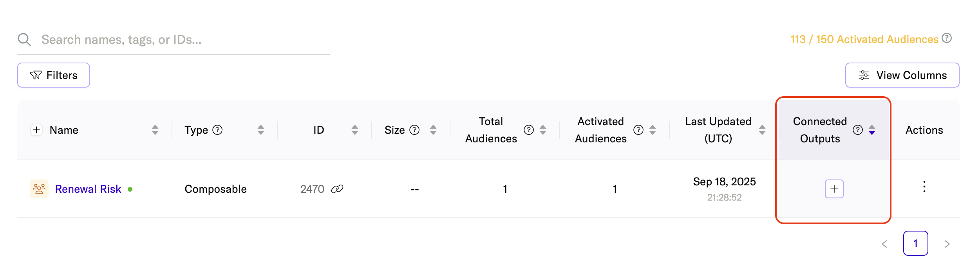The width and height of the screenshot is (980, 280).
Task: Sort the table by ID column
Action: (355, 130)
